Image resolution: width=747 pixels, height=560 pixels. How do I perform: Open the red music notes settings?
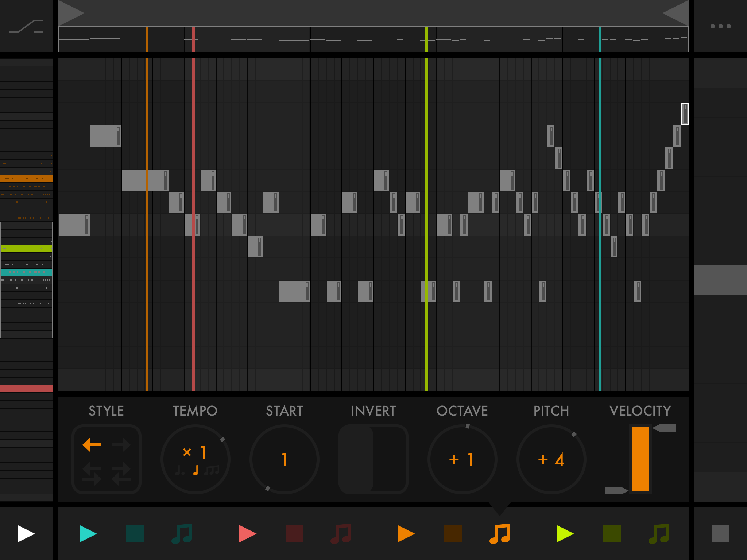[x=341, y=534]
